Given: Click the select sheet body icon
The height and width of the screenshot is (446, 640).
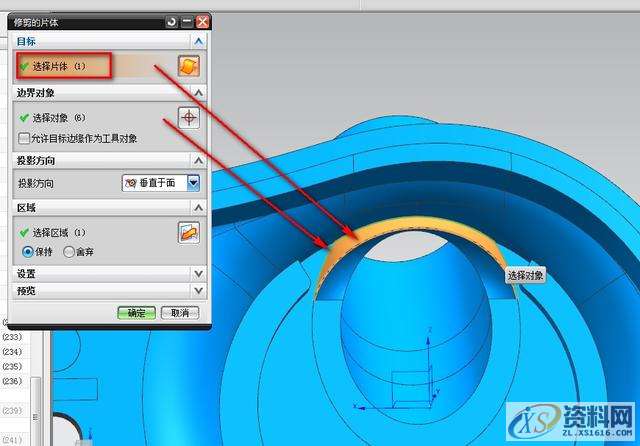Looking at the screenshot, I should [x=190, y=66].
